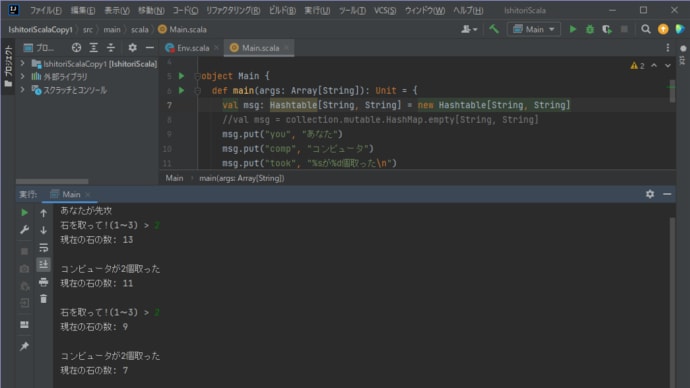This screenshot has height=388, width=690.
Task: Open the run window settings gear
Action: (x=650, y=194)
